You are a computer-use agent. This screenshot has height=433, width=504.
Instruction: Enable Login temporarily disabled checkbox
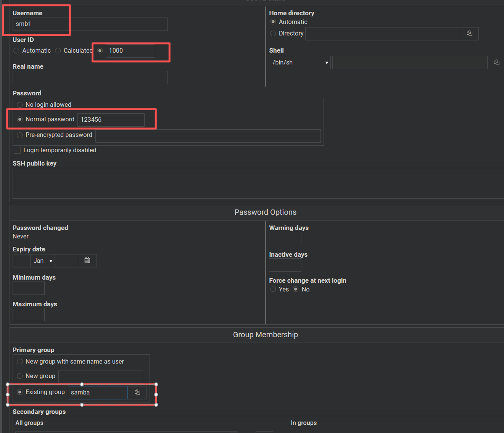point(17,150)
